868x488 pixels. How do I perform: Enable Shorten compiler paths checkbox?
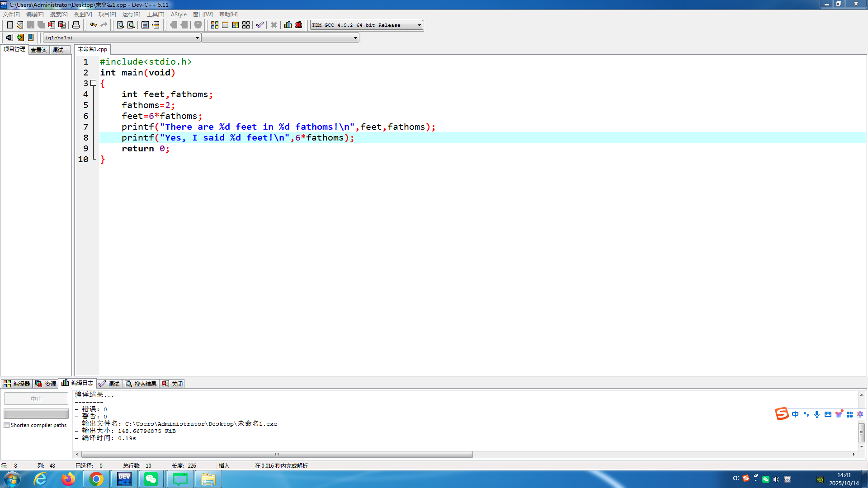coord(7,425)
